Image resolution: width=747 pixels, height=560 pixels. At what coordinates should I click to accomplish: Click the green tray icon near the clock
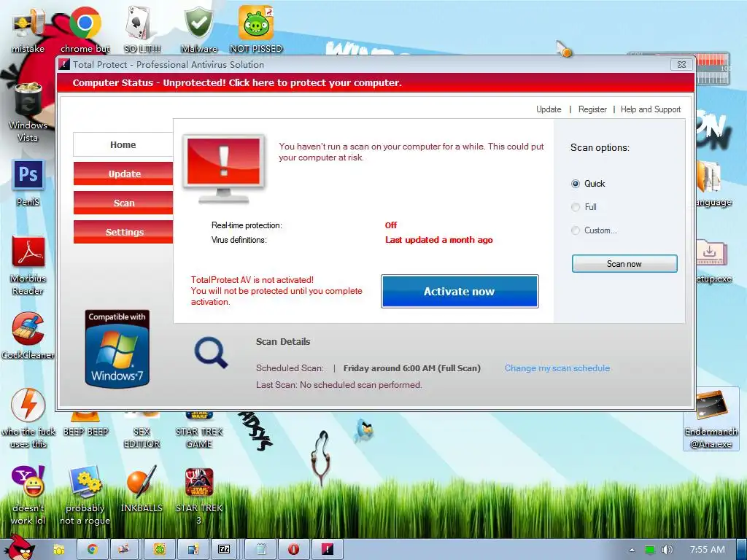click(649, 550)
